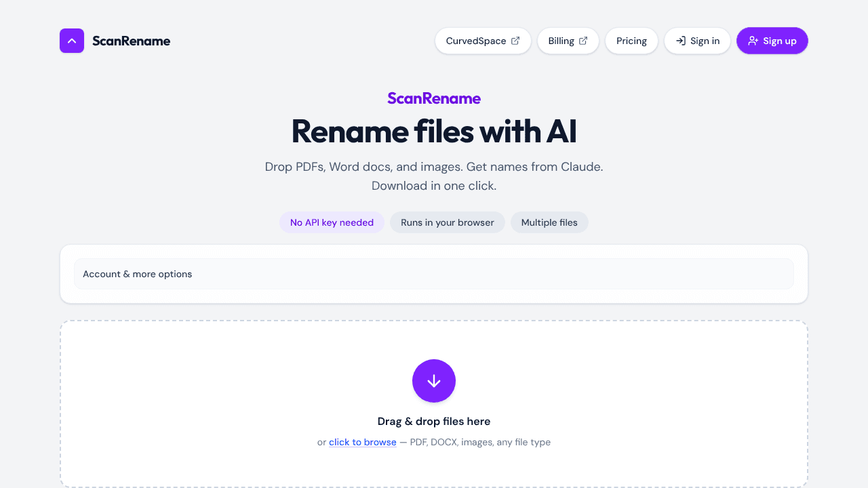868x488 pixels.
Task: Click the 'Rename files with AI' headline
Action: pyautogui.click(x=434, y=131)
